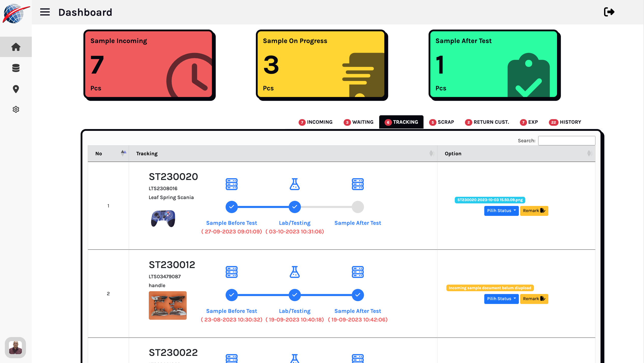
Task: Switch to the WAITING tab
Action: coord(358,122)
